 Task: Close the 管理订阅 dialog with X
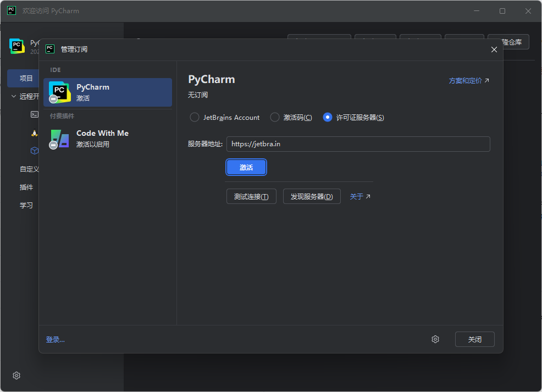point(494,49)
